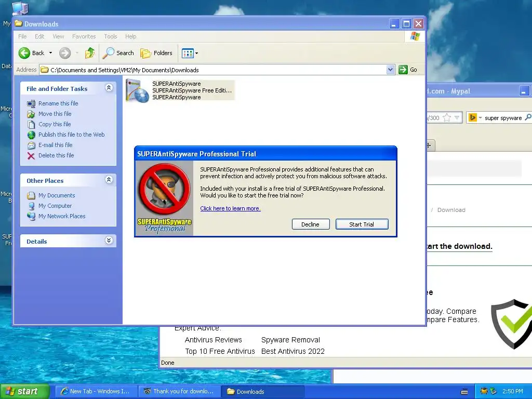Click the Move this file icon
This screenshot has width=532, height=399.
pyautogui.click(x=31, y=114)
